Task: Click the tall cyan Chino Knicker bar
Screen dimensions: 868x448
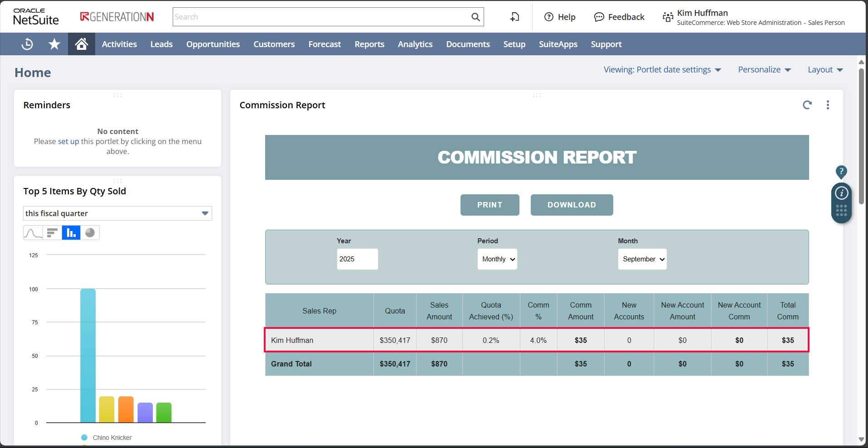Action: pyautogui.click(x=88, y=356)
